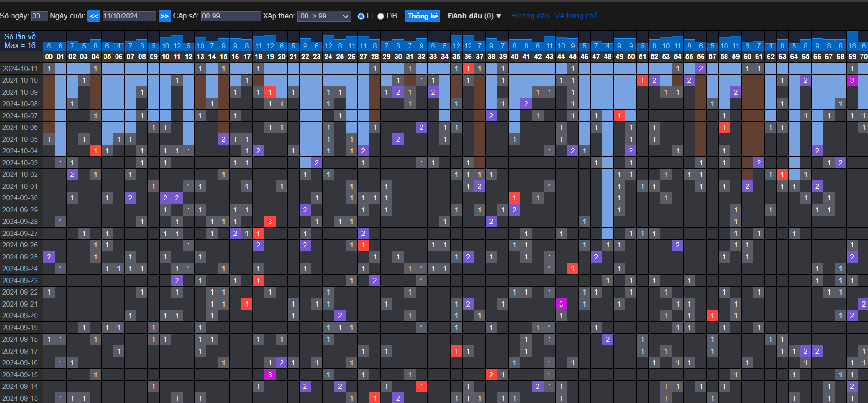Image resolution: width=868 pixels, height=403 pixels.
Task: Select the 2024-10-11 date row label
Action: [x=20, y=69]
